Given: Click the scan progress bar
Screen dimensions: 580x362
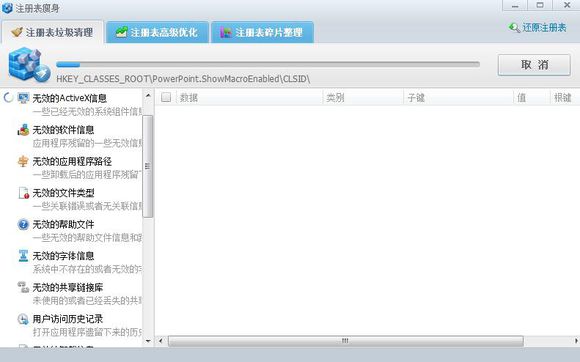Looking at the screenshot, I should pyautogui.click(x=268, y=64).
